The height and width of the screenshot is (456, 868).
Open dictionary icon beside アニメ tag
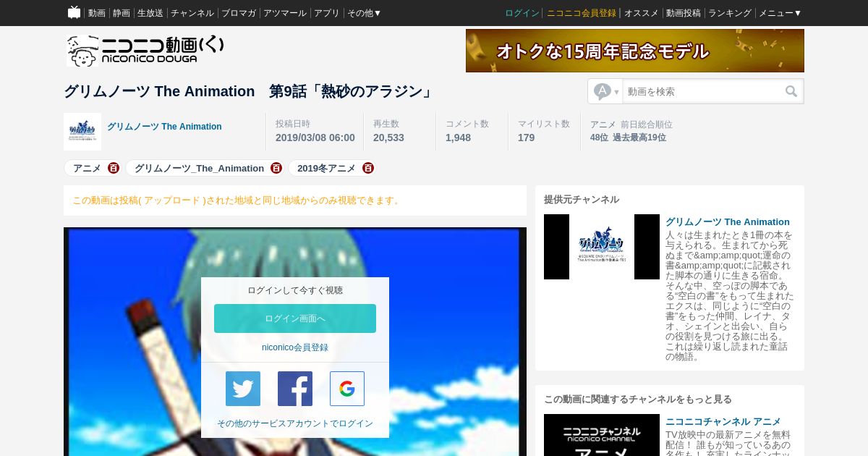114,168
